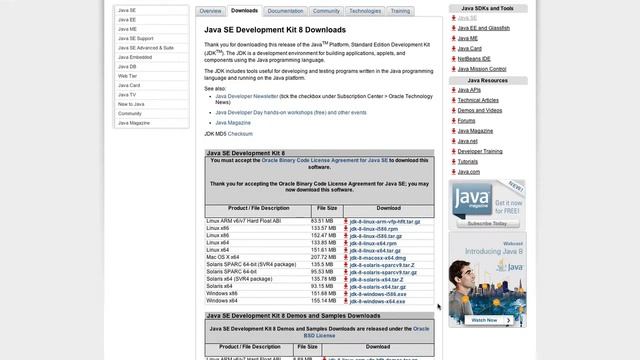Click red arrow icon next to Developer Training
Viewport: 640px width, 360px height.
[x=453, y=151]
